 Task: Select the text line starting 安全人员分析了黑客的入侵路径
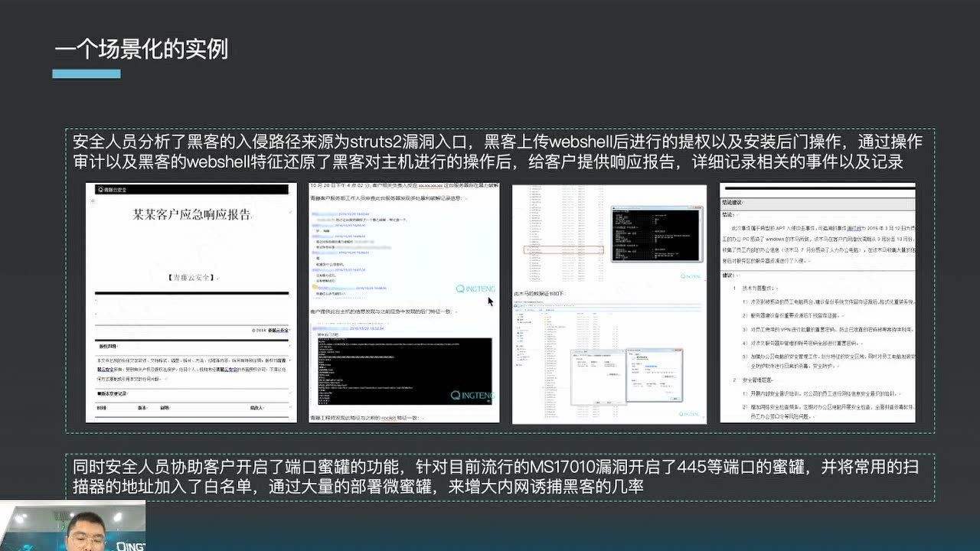click(498, 142)
